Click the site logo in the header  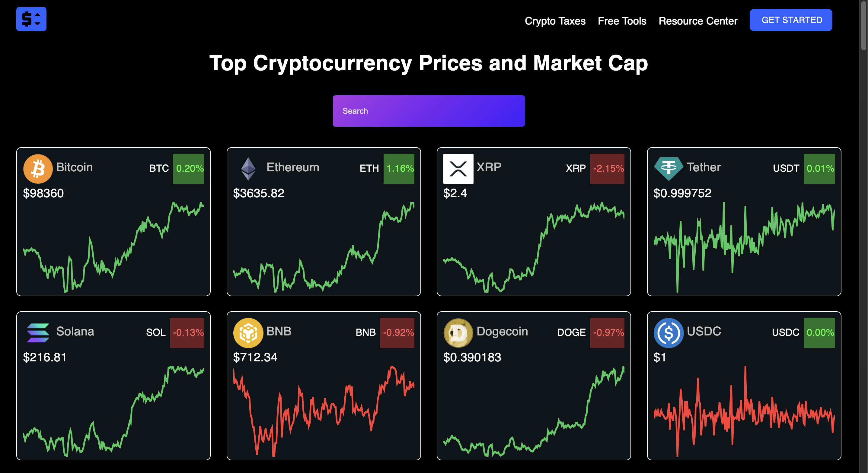(31, 19)
